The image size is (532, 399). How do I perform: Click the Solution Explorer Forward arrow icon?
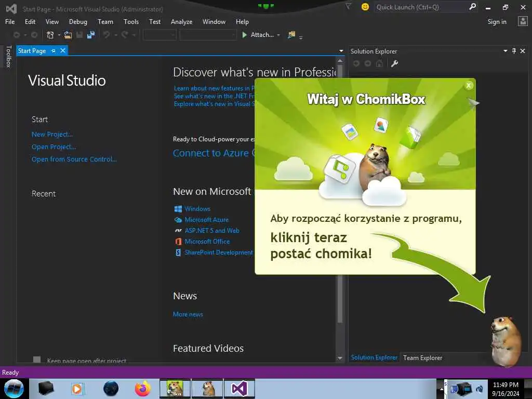tap(368, 63)
